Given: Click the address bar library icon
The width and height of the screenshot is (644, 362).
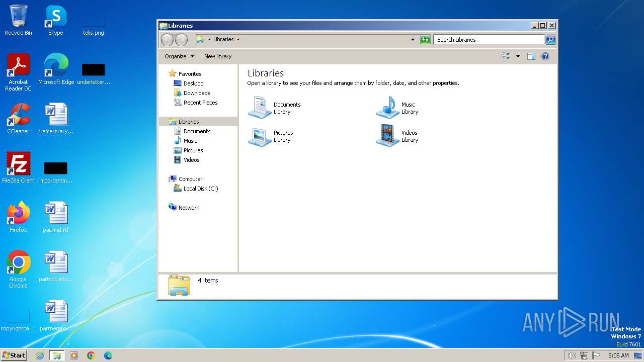Looking at the screenshot, I should click(x=200, y=40).
